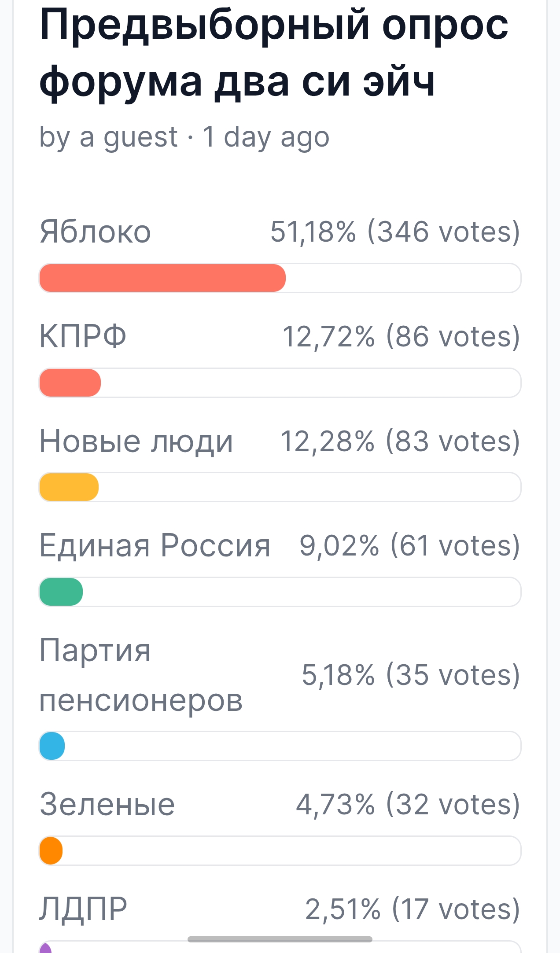Viewport: 560px width, 953px height.
Task: Click the 'by a guest' author text
Action: [108, 137]
